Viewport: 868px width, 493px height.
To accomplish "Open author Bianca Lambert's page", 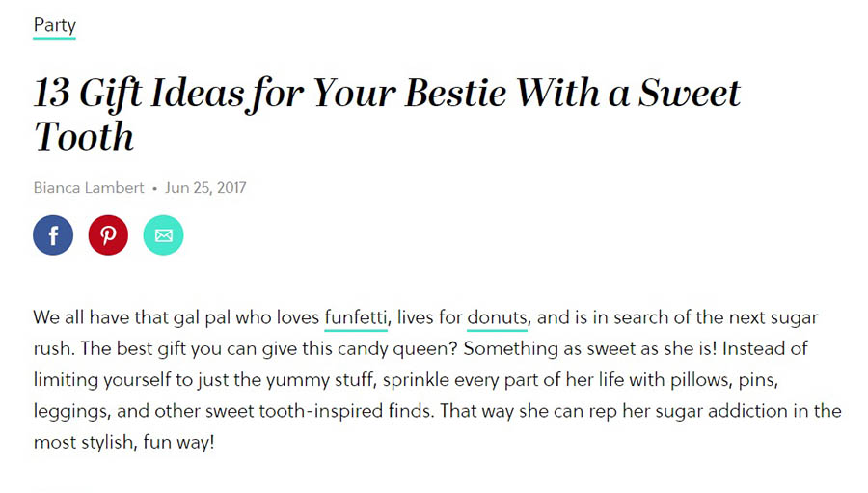I will (x=89, y=188).
